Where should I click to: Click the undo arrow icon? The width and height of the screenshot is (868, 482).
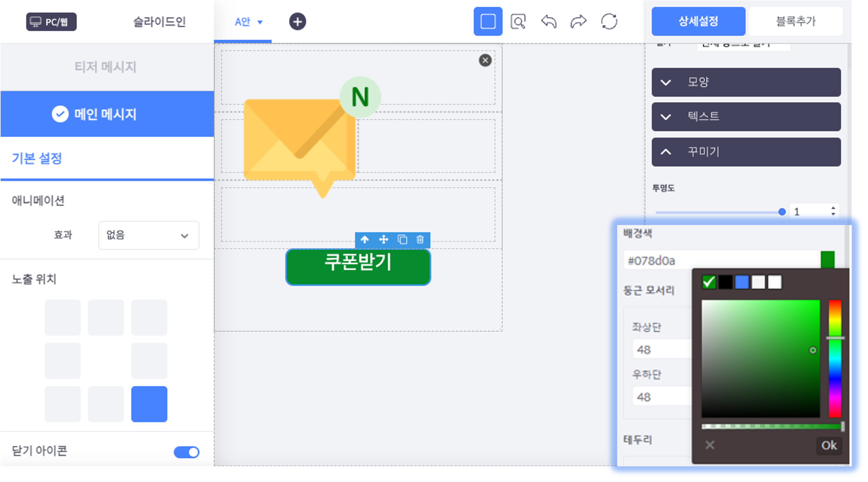point(549,21)
